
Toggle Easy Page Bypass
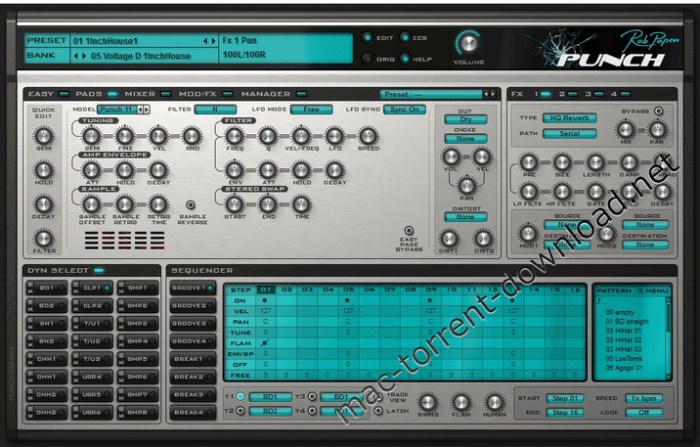408,230
